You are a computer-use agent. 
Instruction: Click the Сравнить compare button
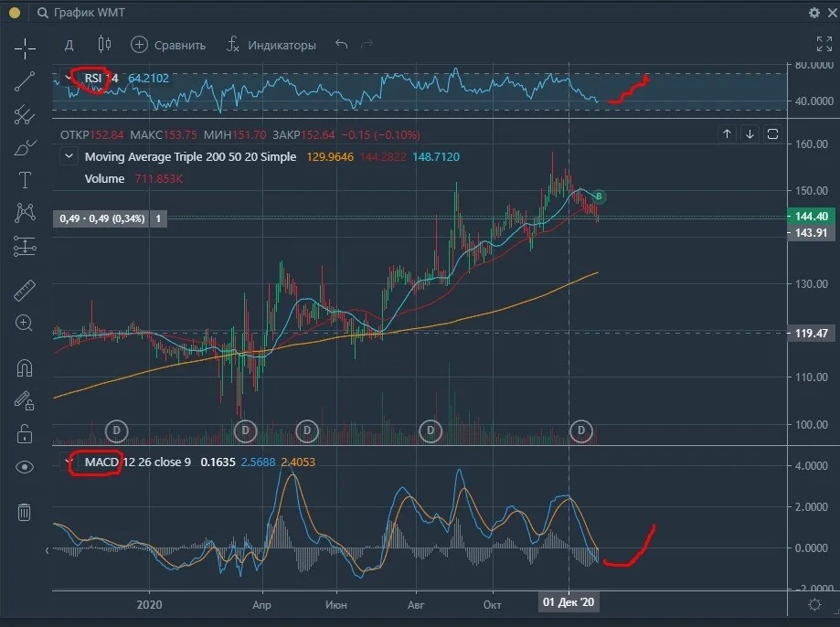[168, 45]
